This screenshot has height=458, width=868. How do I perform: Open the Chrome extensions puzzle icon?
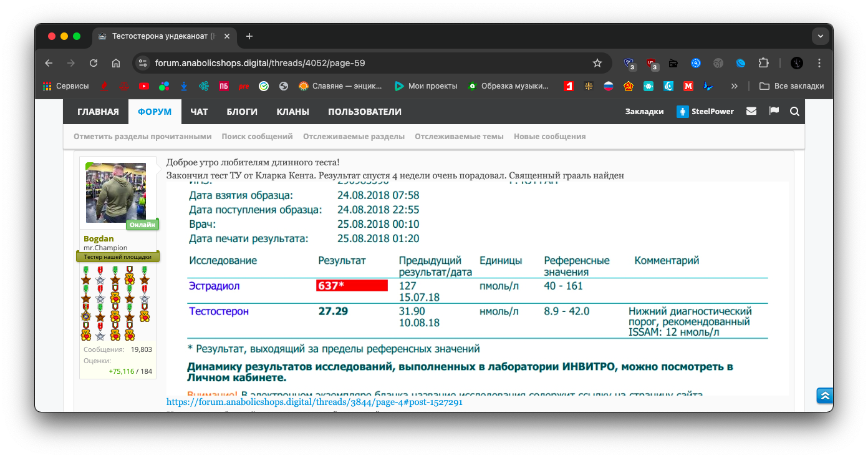[x=763, y=63]
